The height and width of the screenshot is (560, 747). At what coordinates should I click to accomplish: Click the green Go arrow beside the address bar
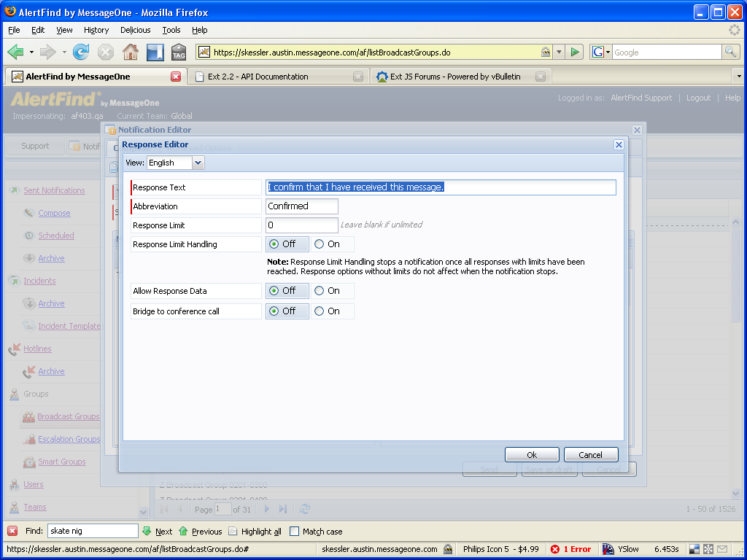[x=575, y=52]
